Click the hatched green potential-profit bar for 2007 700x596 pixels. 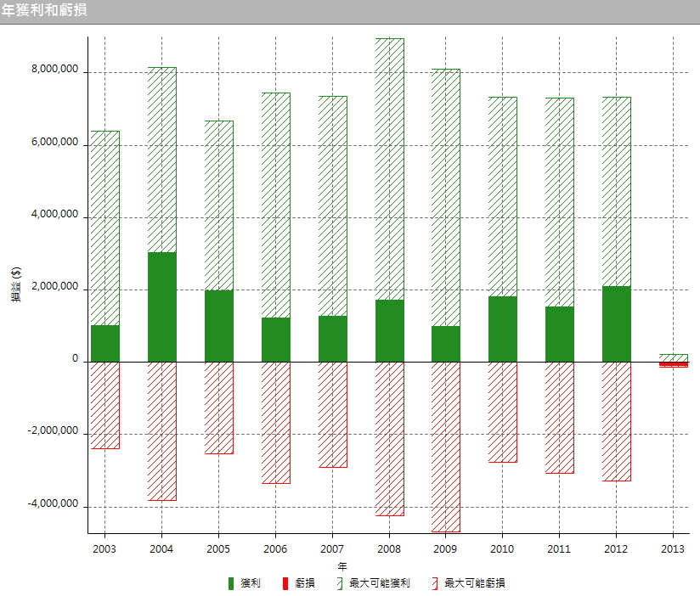click(333, 206)
